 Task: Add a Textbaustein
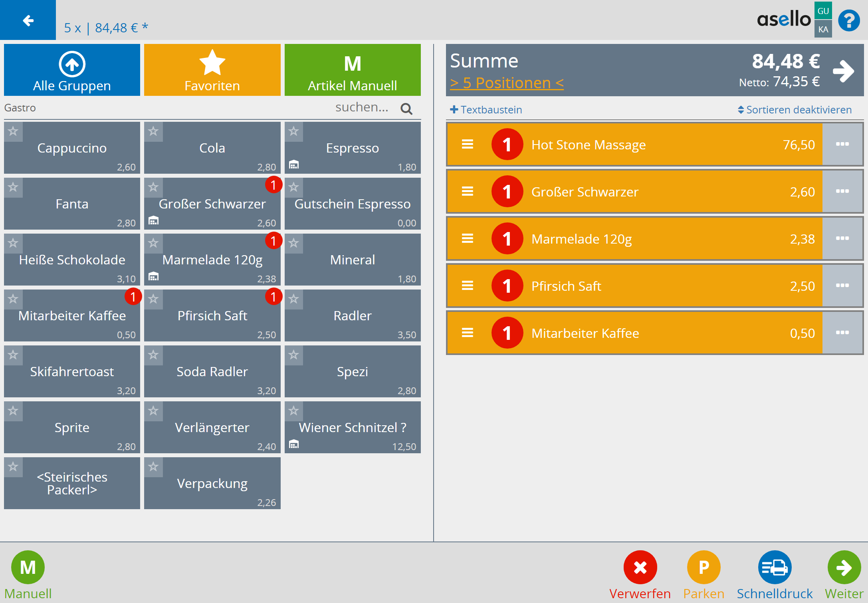(x=486, y=110)
